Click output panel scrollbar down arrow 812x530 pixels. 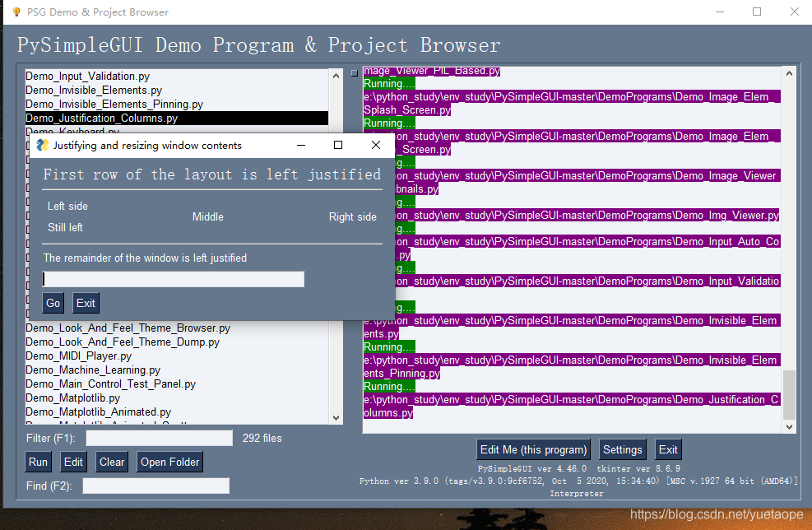[789, 427]
